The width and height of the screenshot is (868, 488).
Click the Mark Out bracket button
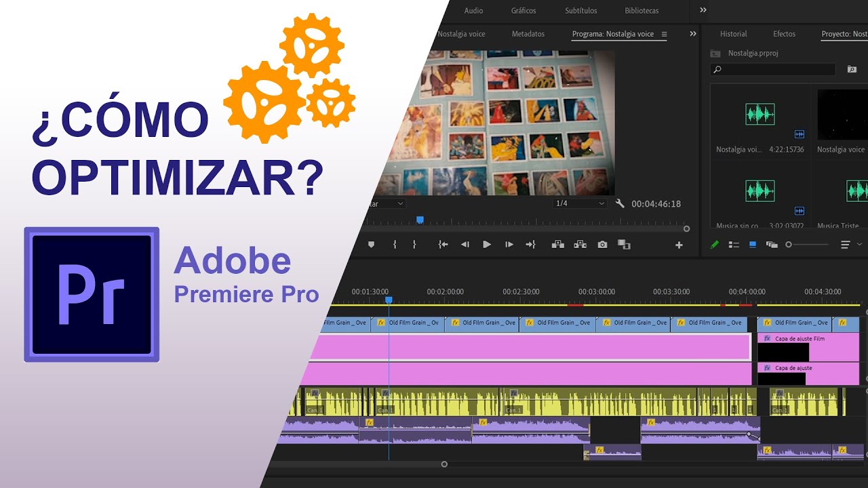pos(414,245)
